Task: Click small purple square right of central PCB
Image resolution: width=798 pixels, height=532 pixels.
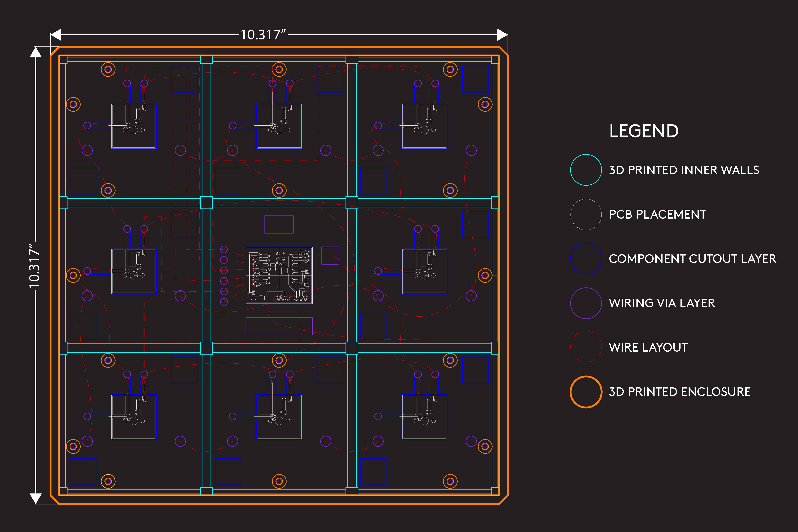Action: (330, 256)
